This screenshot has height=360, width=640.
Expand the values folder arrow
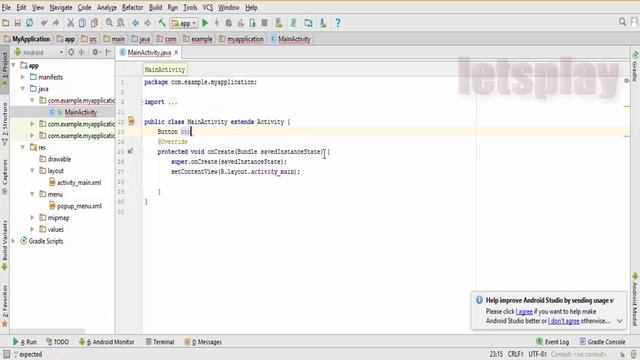click(32, 229)
